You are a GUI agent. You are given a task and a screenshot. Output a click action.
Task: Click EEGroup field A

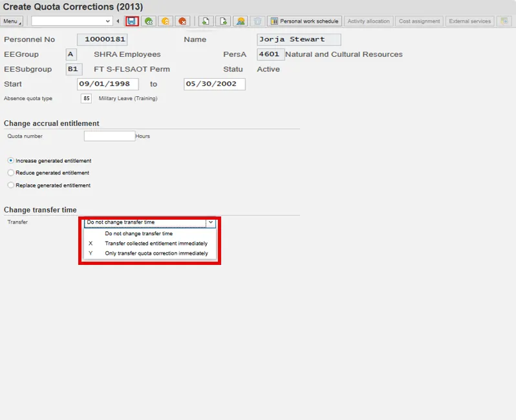(71, 54)
